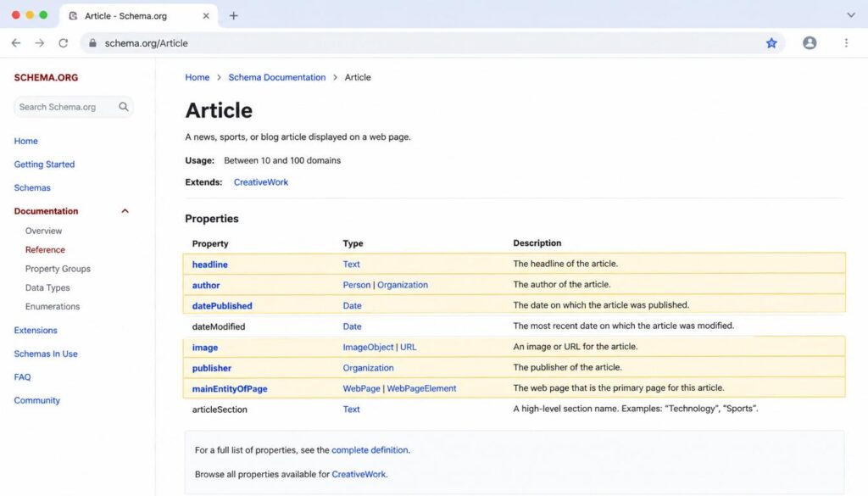Open the Data Types sub-item
The image size is (868, 496).
47,288
